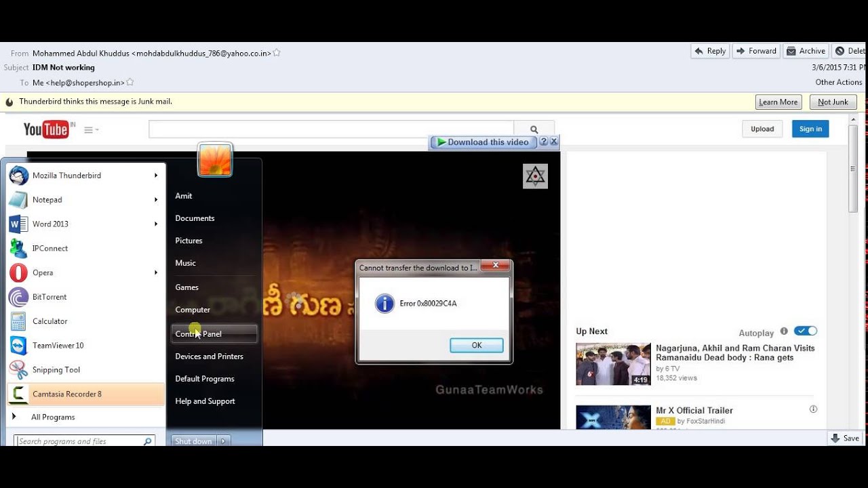Close the IDM Download this video panel
The width and height of the screenshot is (868, 488).
pyautogui.click(x=554, y=142)
